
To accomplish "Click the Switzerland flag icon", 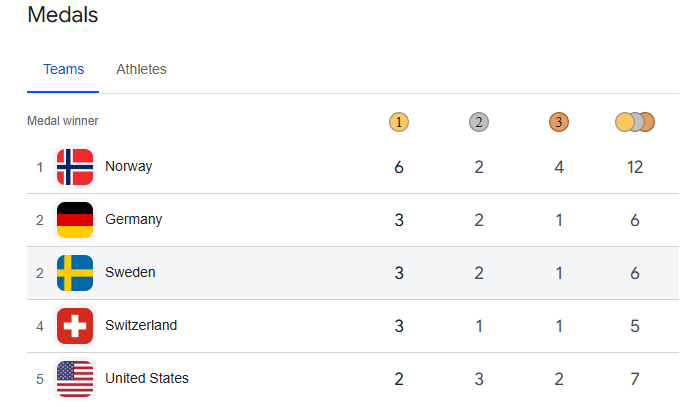I will point(75,326).
